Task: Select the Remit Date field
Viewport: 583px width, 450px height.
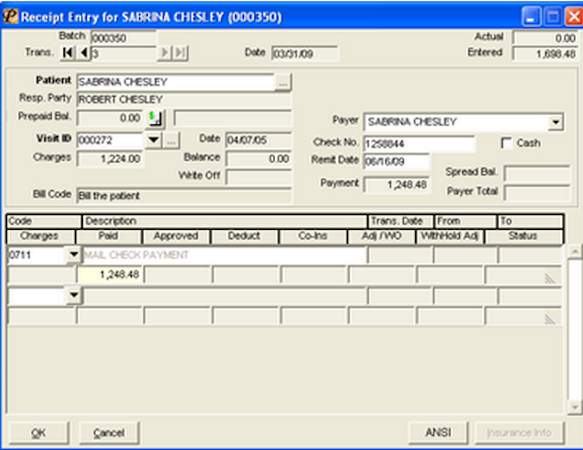Action: click(x=396, y=162)
